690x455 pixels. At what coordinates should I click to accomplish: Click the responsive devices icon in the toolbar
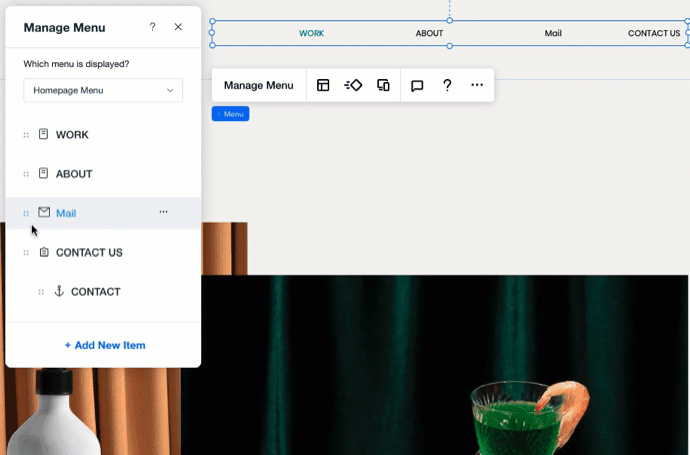click(x=383, y=86)
